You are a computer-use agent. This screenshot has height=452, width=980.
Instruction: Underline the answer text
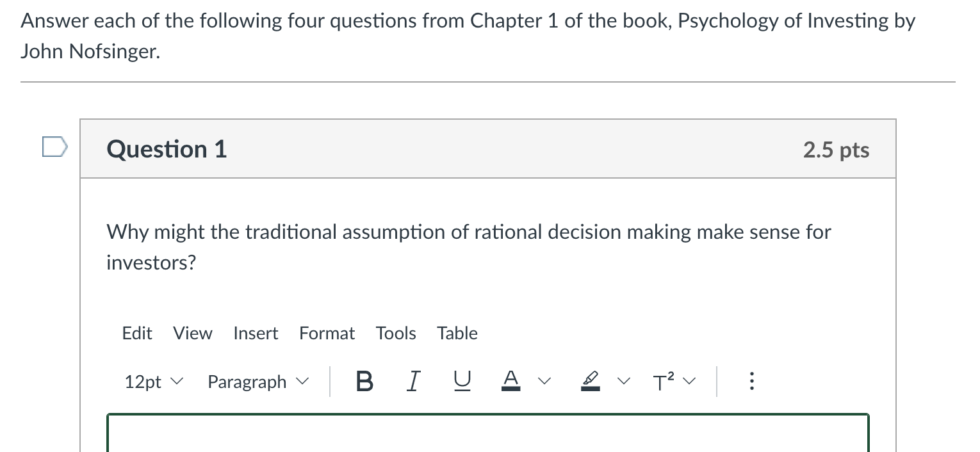point(462,381)
